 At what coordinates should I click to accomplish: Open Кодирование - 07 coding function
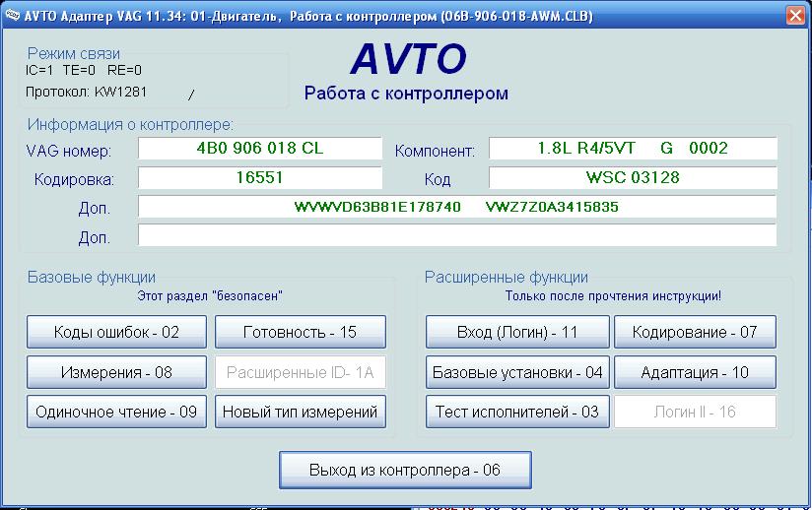click(695, 332)
